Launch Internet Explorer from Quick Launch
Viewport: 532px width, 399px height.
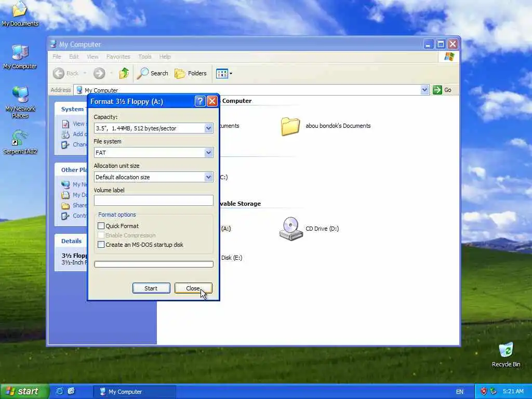click(x=59, y=391)
